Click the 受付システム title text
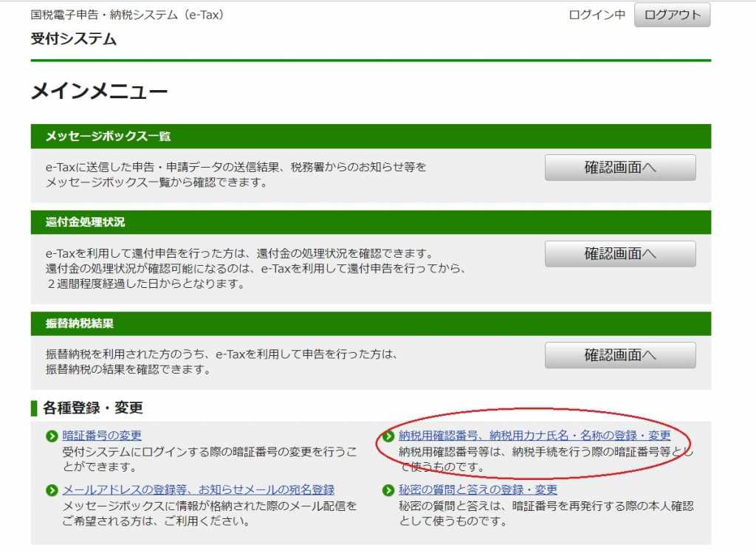756x553 pixels. tap(74, 39)
